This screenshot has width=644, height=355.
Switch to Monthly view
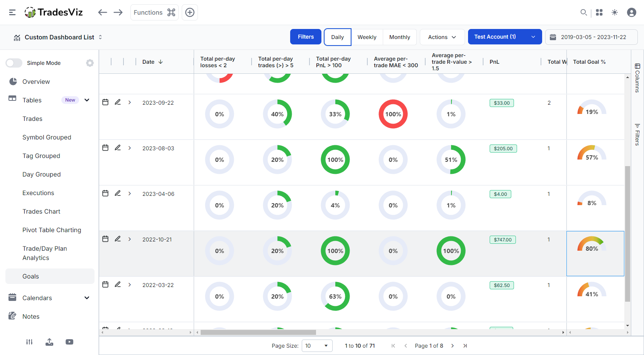[400, 37]
